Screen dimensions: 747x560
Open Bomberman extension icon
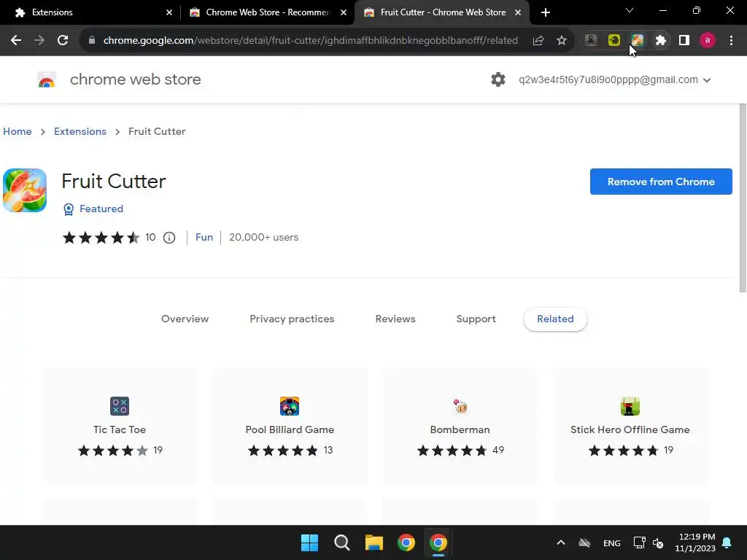point(460,406)
